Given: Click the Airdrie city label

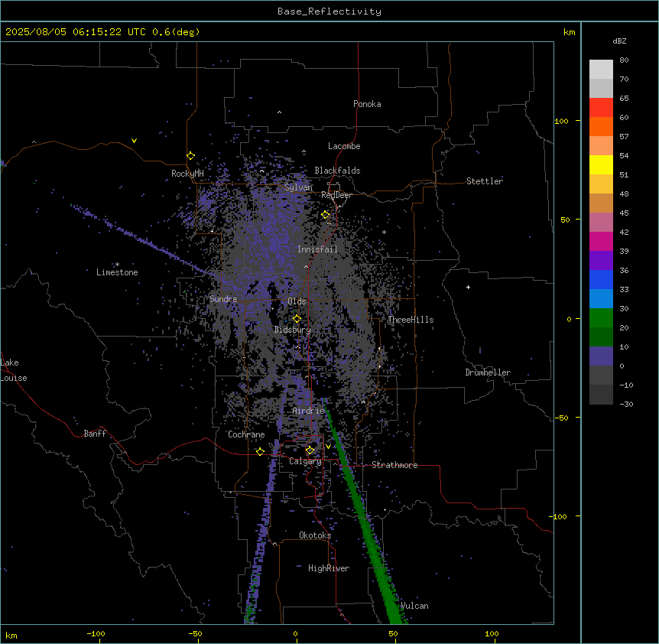Looking at the screenshot, I should click(309, 411).
